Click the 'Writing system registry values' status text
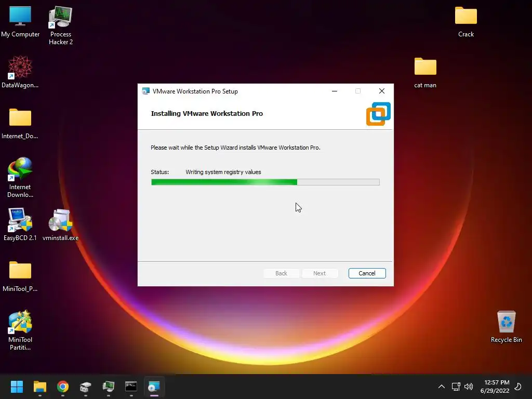 pos(223,172)
